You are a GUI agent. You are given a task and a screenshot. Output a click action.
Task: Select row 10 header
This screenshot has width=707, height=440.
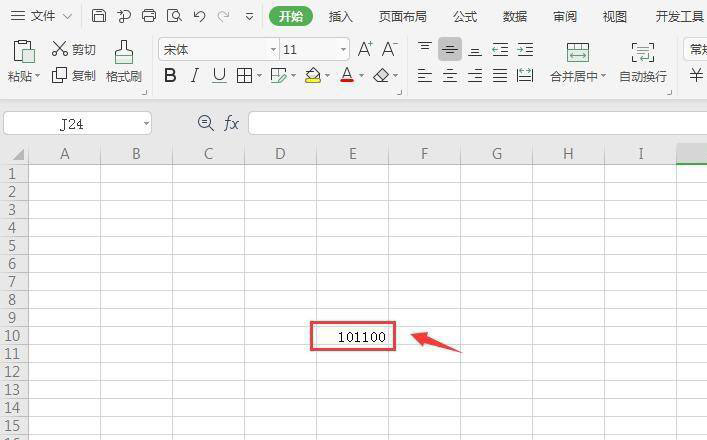tap(14, 336)
